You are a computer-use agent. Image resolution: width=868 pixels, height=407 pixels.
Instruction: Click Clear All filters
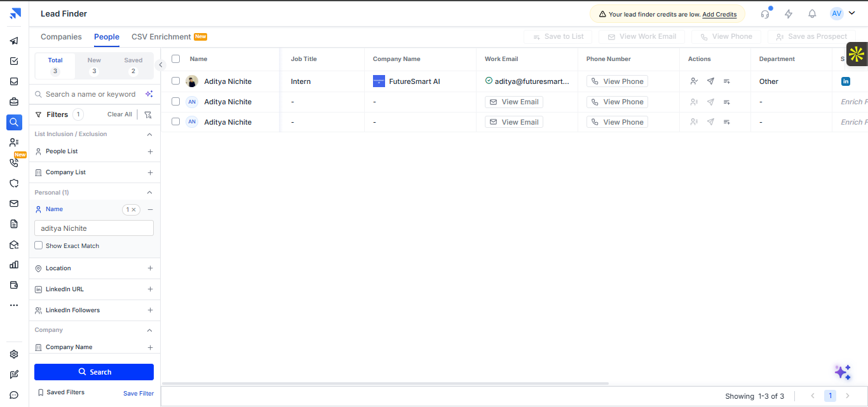(119, 114)
